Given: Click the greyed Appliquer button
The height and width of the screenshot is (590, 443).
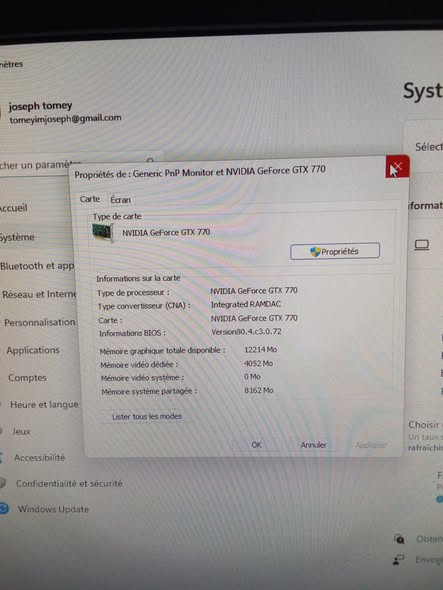Looking at the screenshot, I should click(x=371, y=445).
